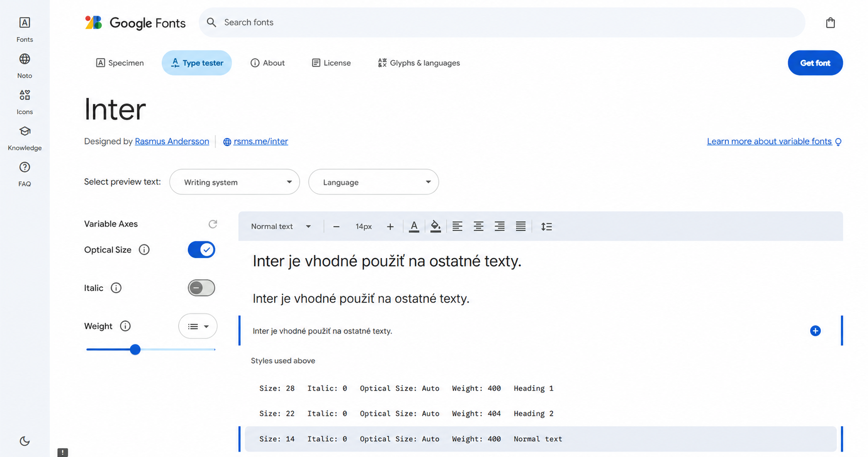Select the Size: 22 Heading 2 style row
Image resolution: width=868 pixels, height=457 pixels.
pos(541,413)
